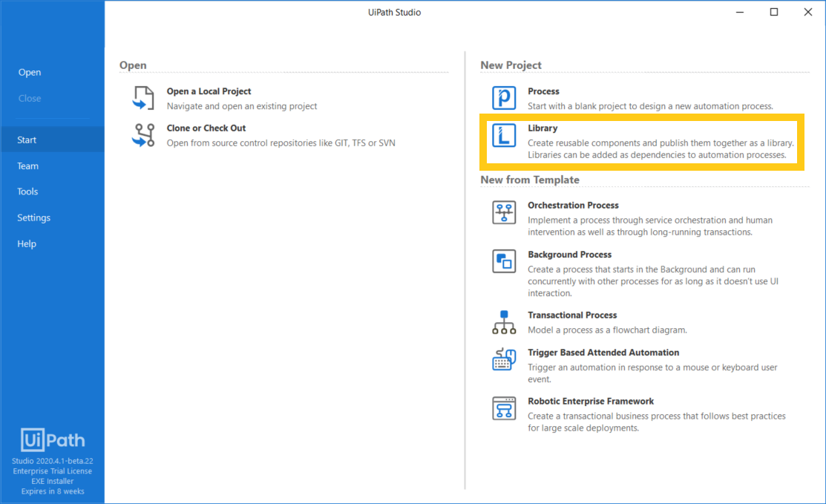826x504 pixels.
Task: Open the Open tab in sidebar
Action: 30,72
